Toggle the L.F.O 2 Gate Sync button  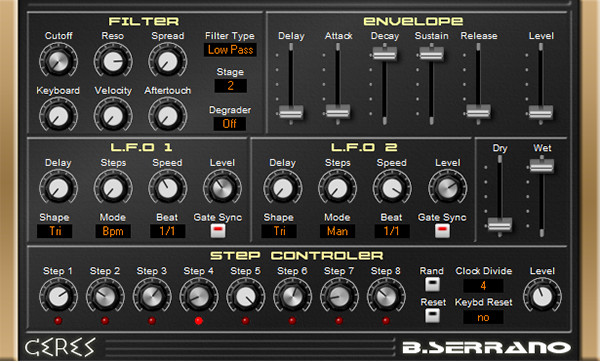coord(442,231)
